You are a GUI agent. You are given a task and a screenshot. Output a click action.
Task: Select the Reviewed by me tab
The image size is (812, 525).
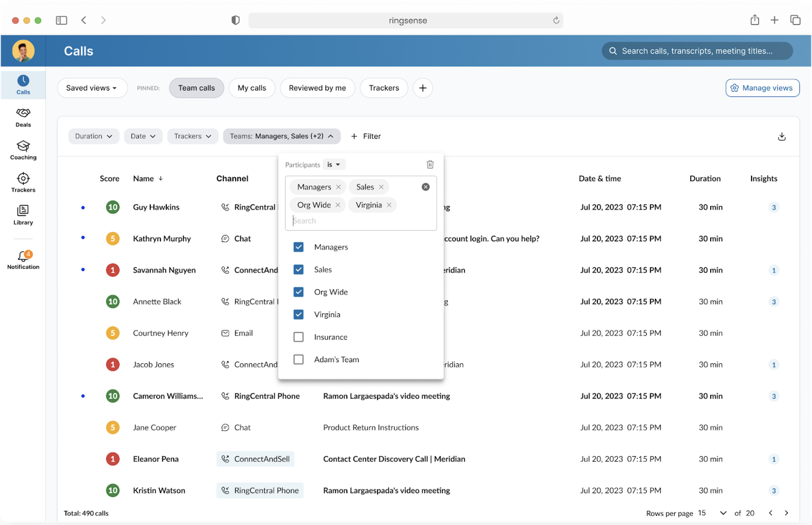(317, 88)
